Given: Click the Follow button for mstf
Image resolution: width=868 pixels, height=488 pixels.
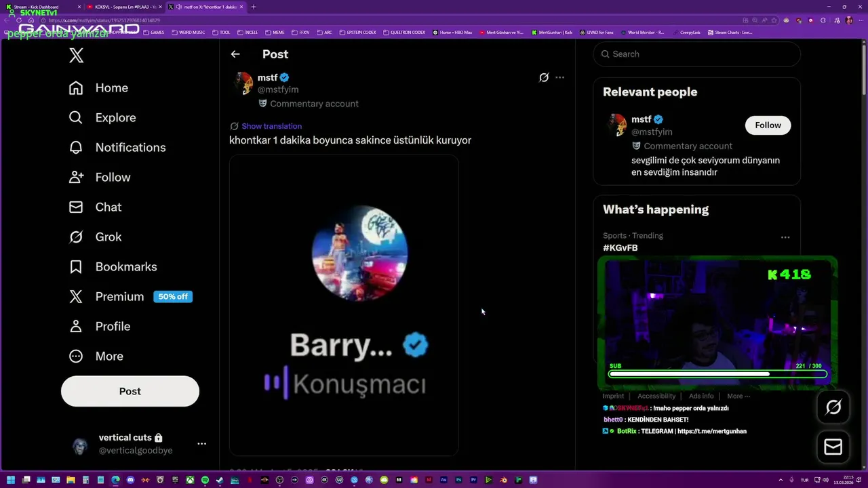Looking at the screenshot, I should tap(768, 125).
